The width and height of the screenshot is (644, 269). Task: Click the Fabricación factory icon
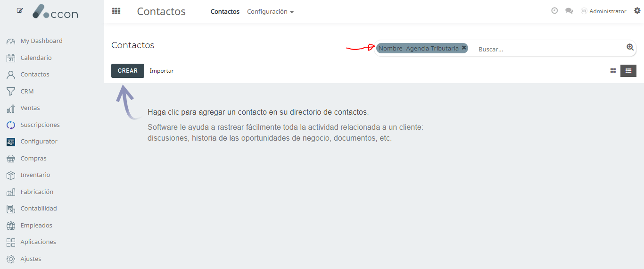pos(11,192)
